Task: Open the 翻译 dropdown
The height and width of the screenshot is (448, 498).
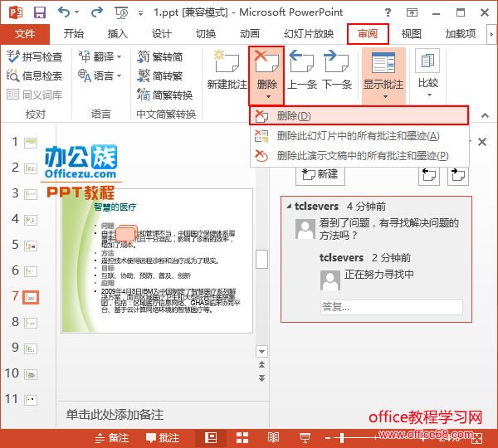Action: (x=100, y=56)
